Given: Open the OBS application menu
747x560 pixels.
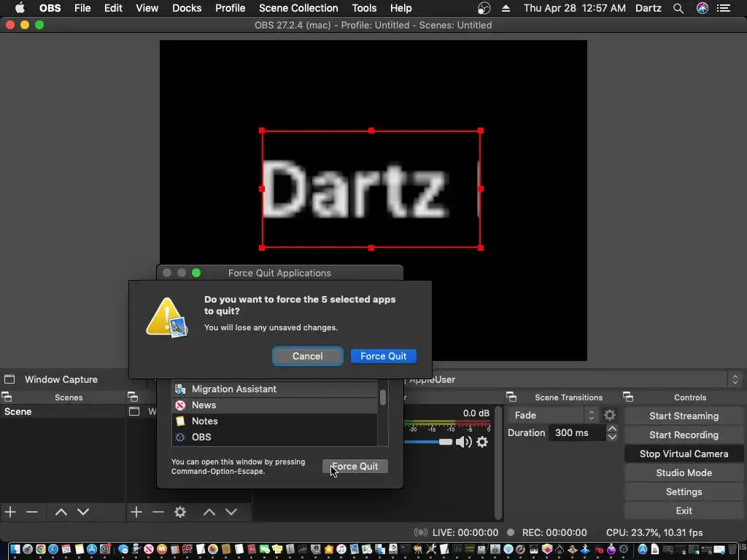Looking at the screenshot, I should coord(50,8).
